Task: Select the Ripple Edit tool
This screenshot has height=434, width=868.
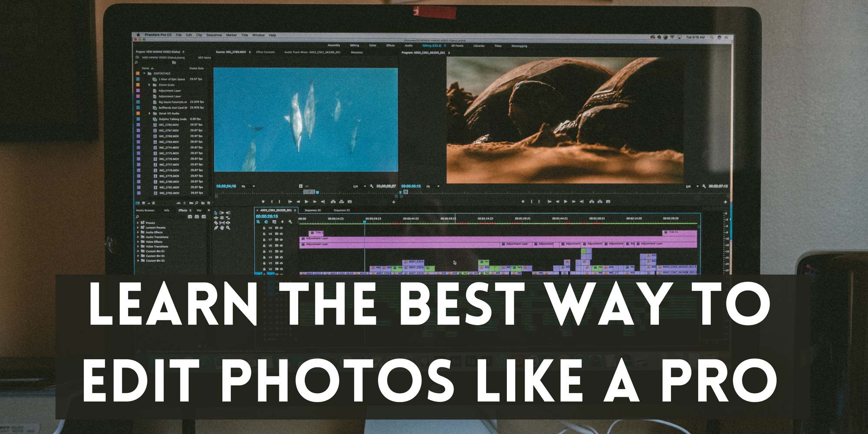Action: (228, 213)
